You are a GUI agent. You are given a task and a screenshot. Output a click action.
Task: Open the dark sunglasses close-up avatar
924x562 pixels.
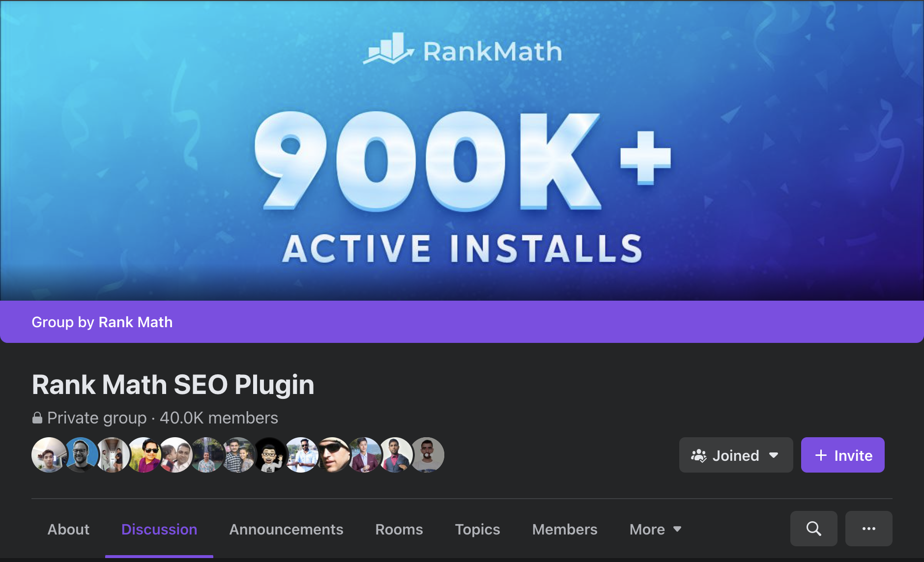[x=333, y=455]
